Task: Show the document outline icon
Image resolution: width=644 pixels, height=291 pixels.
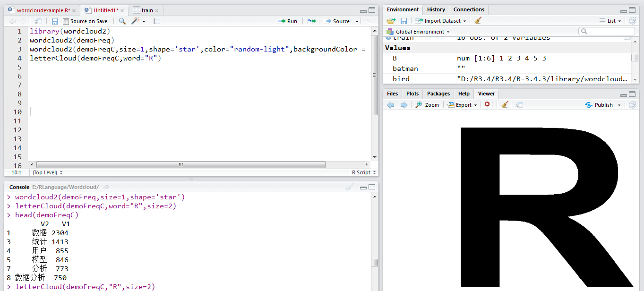Action: pos(369,21)
